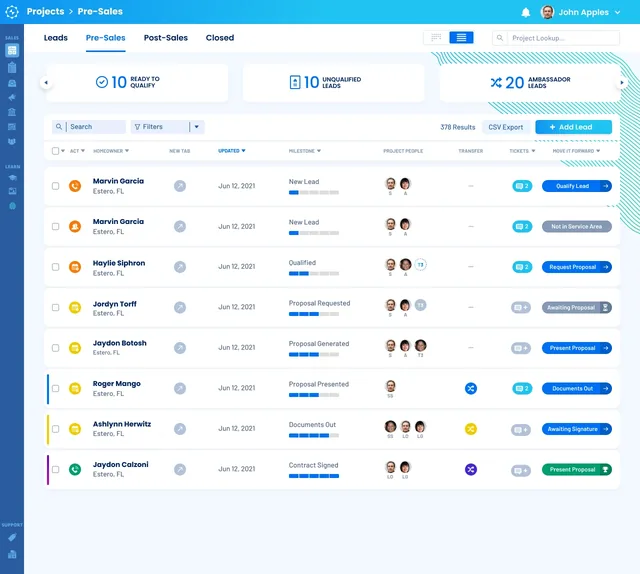Expand the Filters dropdown arrow
Viewport: 640px width, 574px height.
coord(197,127)
